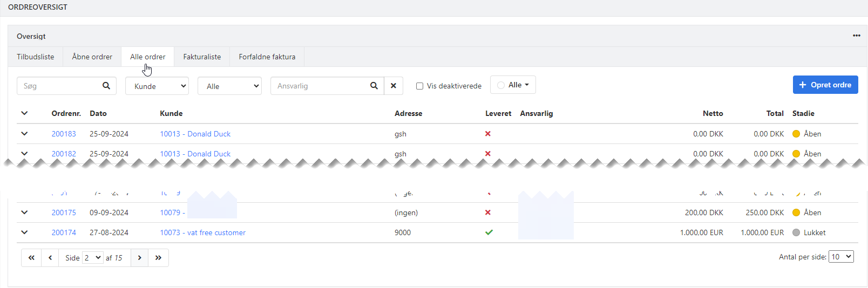Go to next page arrow
868x288 pixels.
pyautogui.click(x=139, y=258)
